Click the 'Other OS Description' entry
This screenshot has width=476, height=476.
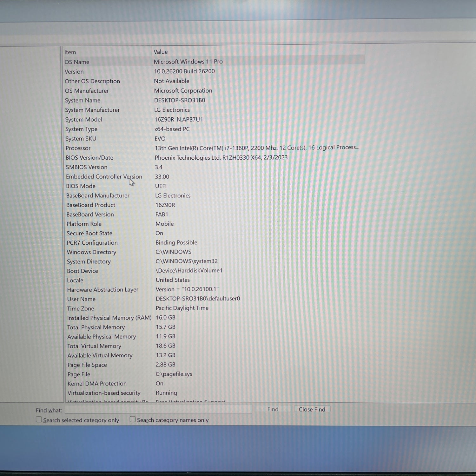click(x=92, y=81)
